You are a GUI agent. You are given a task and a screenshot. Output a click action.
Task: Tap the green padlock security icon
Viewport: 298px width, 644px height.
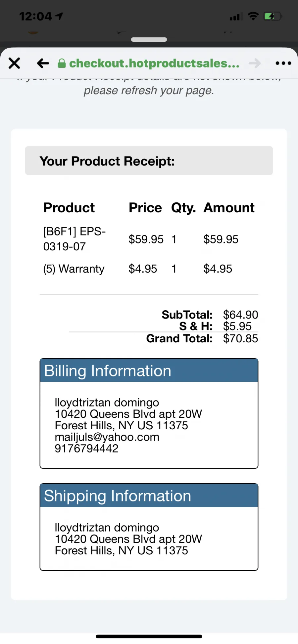pos(62,63)
